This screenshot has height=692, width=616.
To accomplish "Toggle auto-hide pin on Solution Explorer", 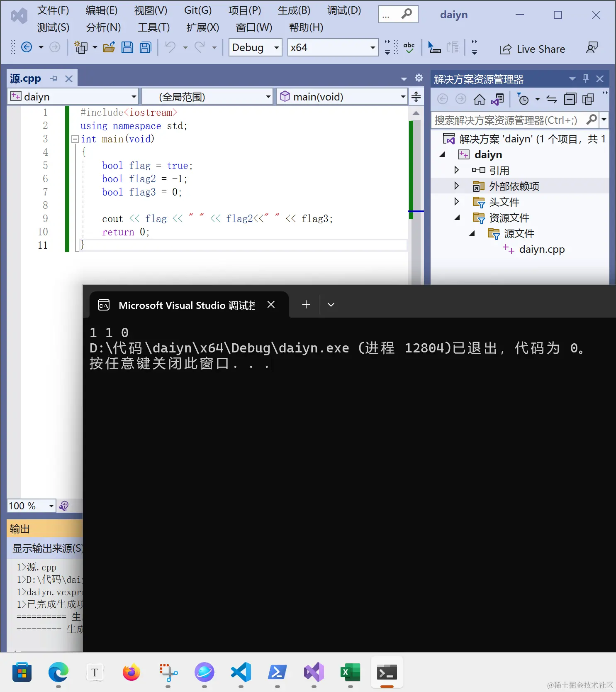I will coord(586,78).
